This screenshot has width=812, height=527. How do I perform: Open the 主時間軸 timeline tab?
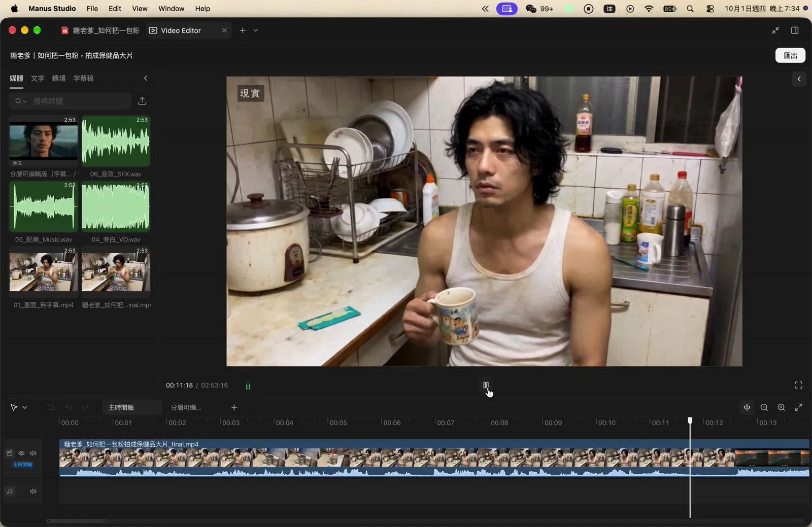(131, 407)
